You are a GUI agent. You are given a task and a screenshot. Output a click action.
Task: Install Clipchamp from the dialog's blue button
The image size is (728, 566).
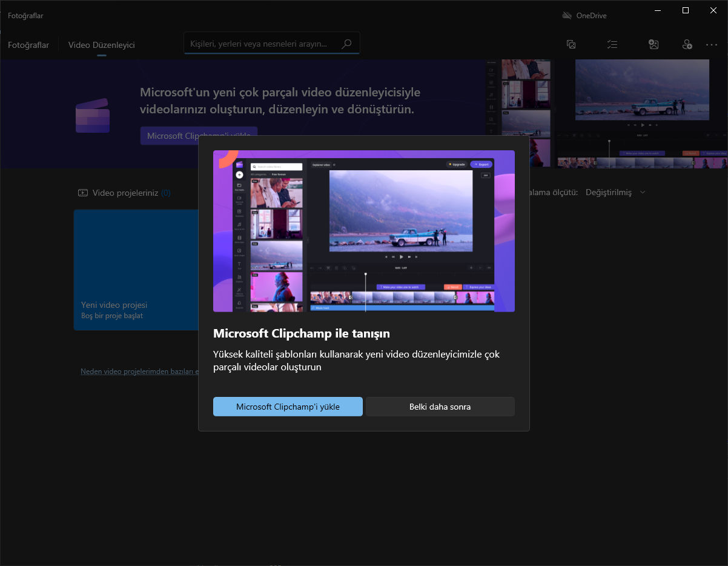[x=288, y=407]
